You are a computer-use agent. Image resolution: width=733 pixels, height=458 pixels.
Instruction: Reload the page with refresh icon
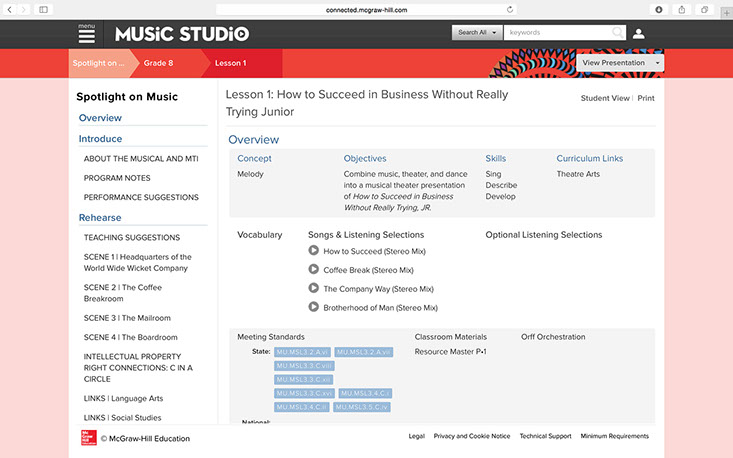(510, 9)
